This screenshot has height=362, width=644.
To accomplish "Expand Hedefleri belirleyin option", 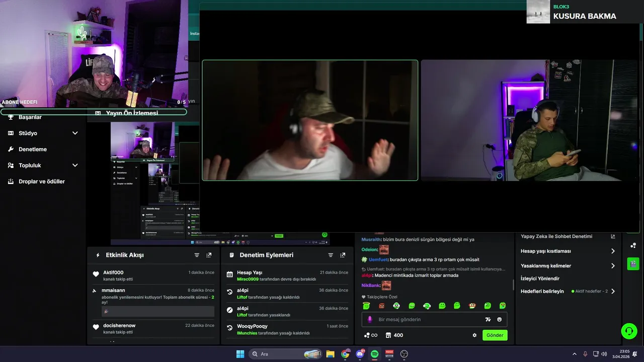I will coord(568,291).
